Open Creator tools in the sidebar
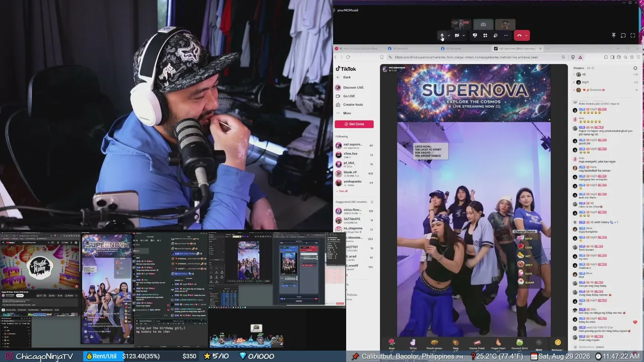The width and height of the screenshot is (644, 362). point(349,105)
